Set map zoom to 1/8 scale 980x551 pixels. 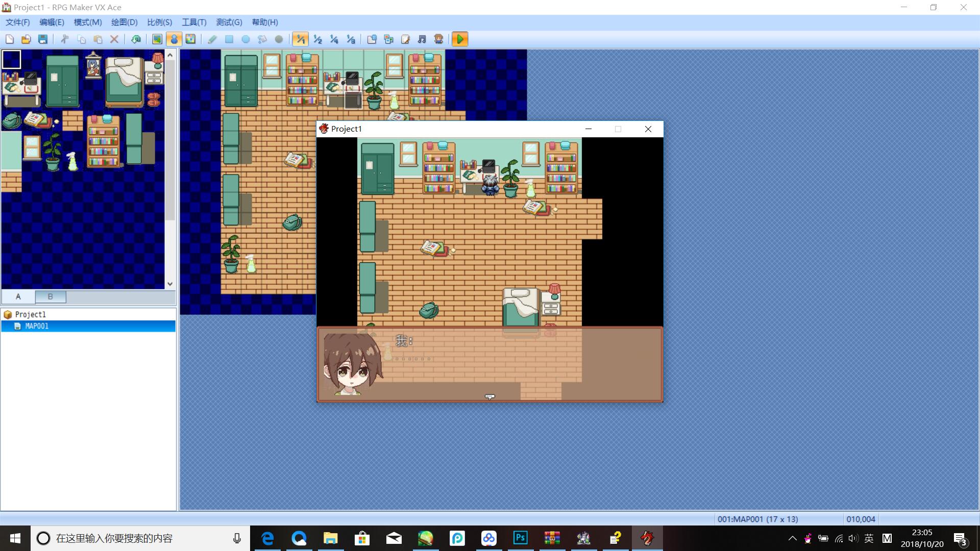pyautogui.click(x=351, y=39)
